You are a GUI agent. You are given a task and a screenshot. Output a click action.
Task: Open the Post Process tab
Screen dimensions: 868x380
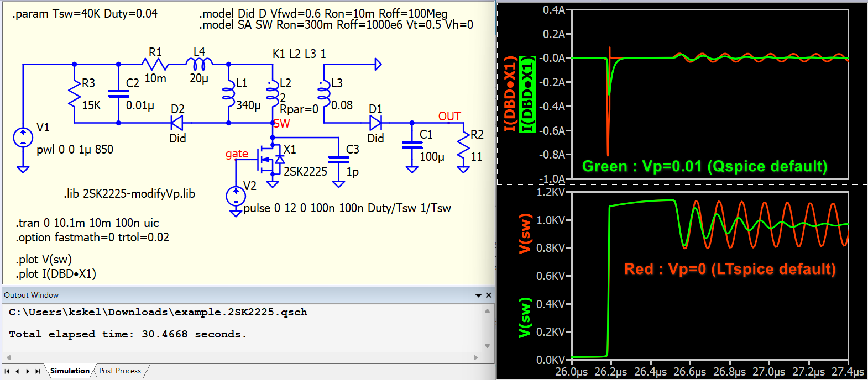coord(120,371)
